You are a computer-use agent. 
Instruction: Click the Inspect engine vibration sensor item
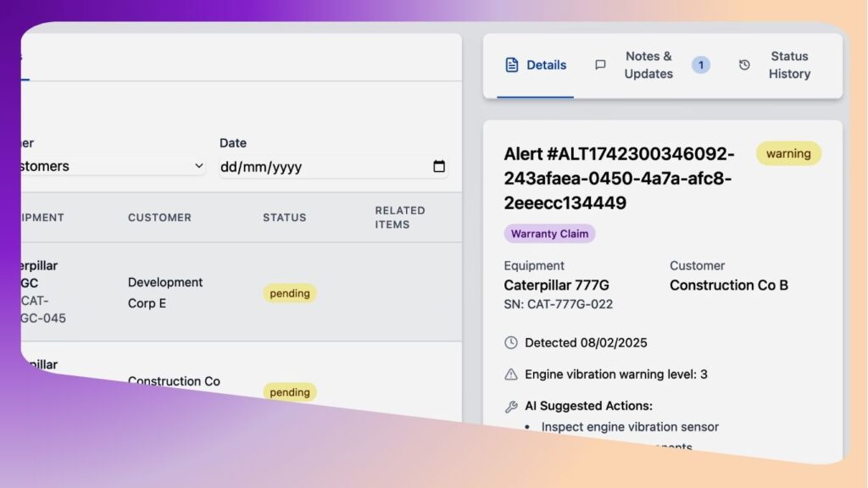[630, 427]
